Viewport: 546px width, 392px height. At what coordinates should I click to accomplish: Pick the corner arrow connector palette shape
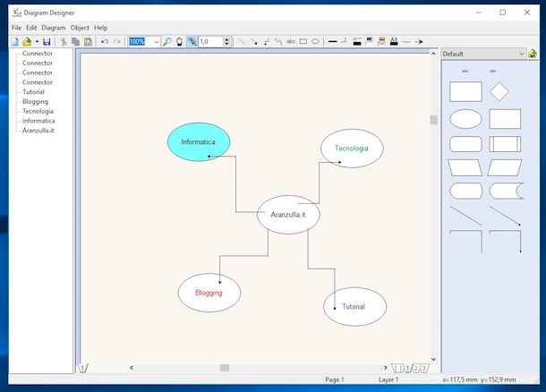[505, 241]
